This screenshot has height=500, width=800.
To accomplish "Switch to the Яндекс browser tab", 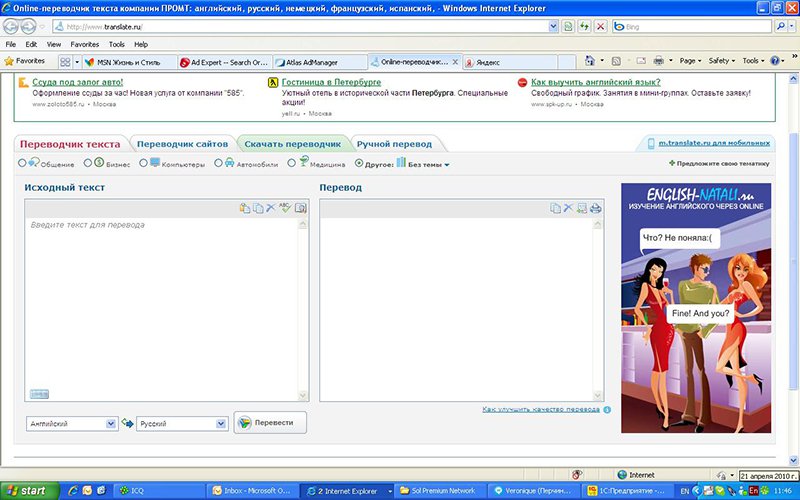I will (510, 62).
